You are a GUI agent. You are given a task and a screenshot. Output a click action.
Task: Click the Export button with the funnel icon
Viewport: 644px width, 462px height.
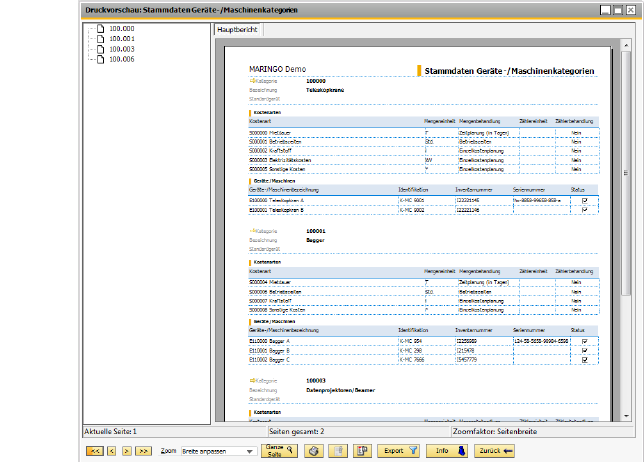[398, 451]
